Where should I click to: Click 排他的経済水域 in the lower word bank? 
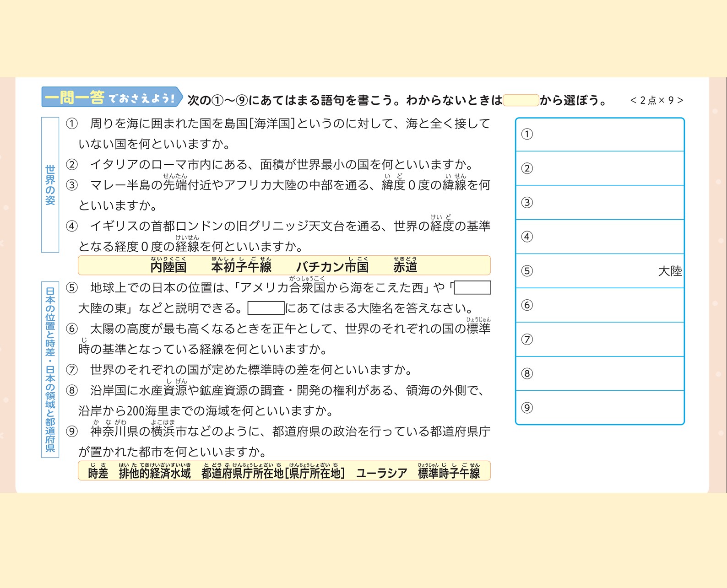pyautogui.click(x=155, y=473)
